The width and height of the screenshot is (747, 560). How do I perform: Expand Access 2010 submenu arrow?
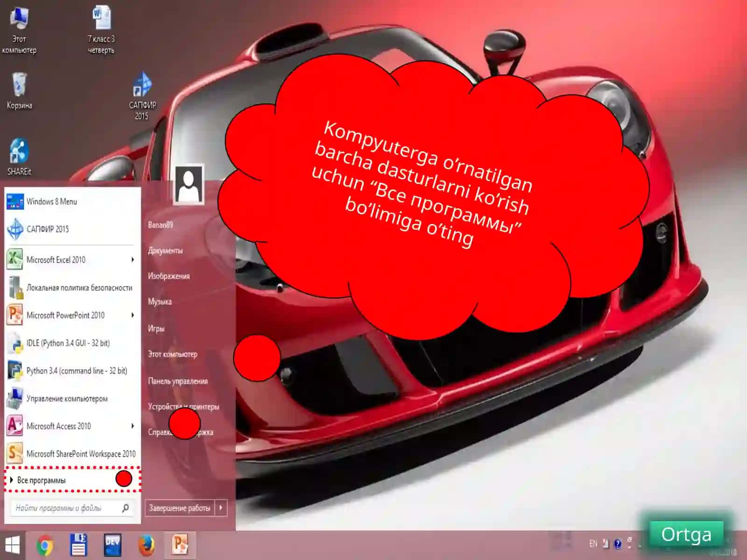pos(133,426)
